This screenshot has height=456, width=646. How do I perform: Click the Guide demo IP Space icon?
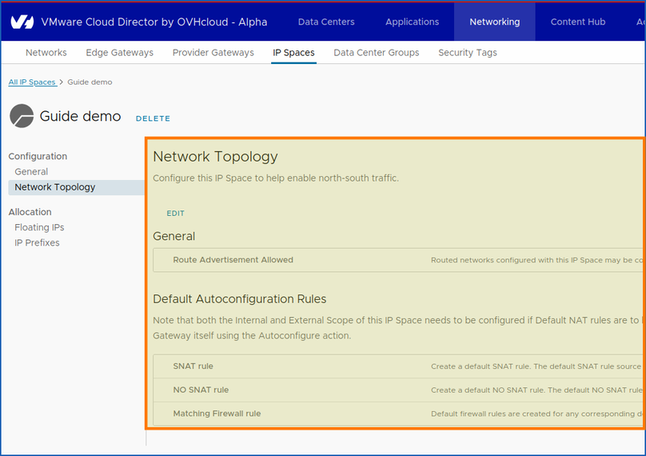tap(21, 116)
